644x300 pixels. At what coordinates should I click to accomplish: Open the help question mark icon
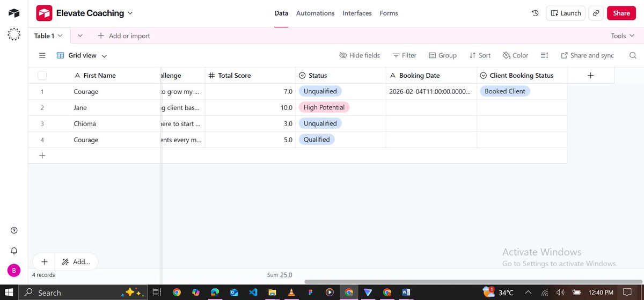14,230
